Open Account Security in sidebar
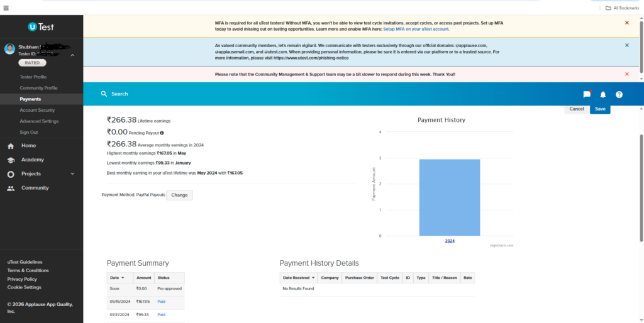644x323 pixels. pyautogui.click(x=37, y=110)
